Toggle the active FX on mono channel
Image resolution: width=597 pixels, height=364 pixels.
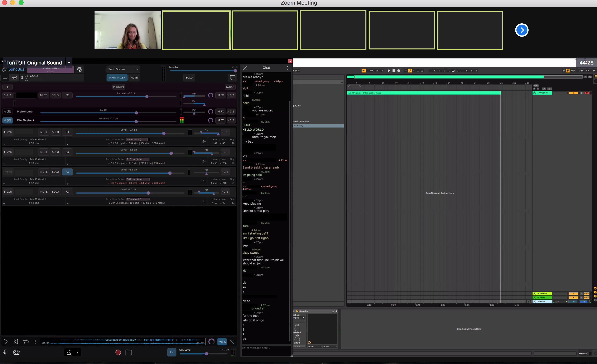[67, 172]
